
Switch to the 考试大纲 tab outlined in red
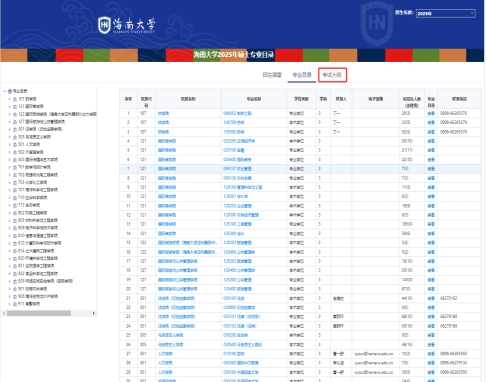click(332, 75)
